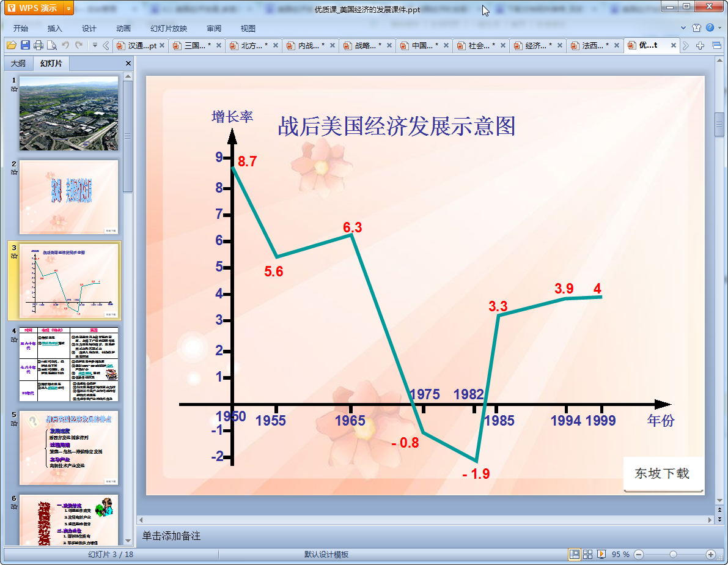The image size is (728, 565).
Task: Collapse the ribbon using the top-right chevron
Action: tap(683, 28)
